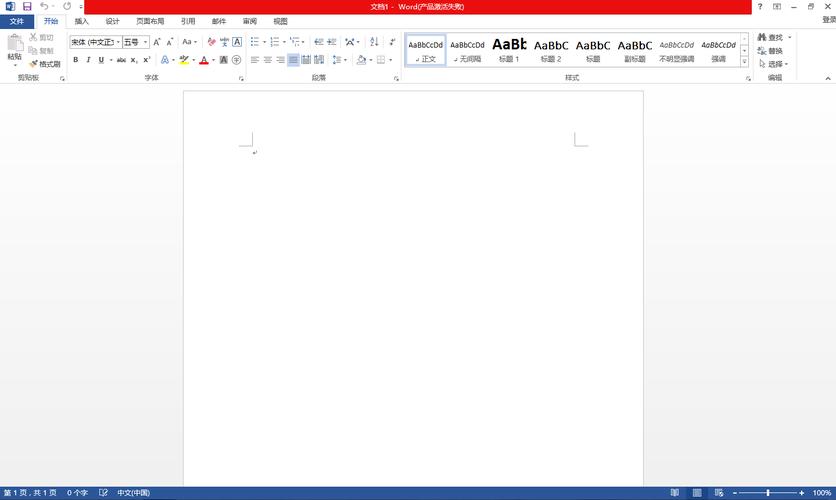
Task: Click the Redo/Repeat icon in quick access toolbar
Action: (67, 6)
